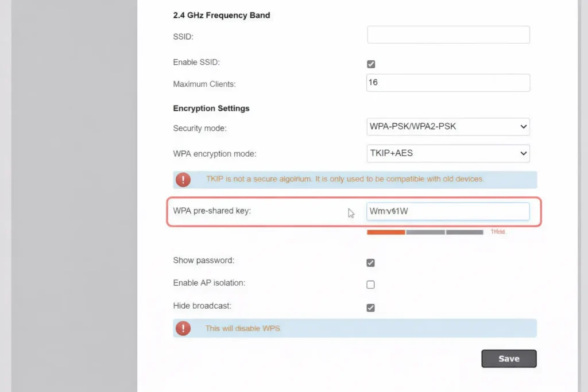Expand the WPA encryption mode dropdown
Image resolution: width=588 pixels, height=392 pixels.
click(x=448, y=153)
